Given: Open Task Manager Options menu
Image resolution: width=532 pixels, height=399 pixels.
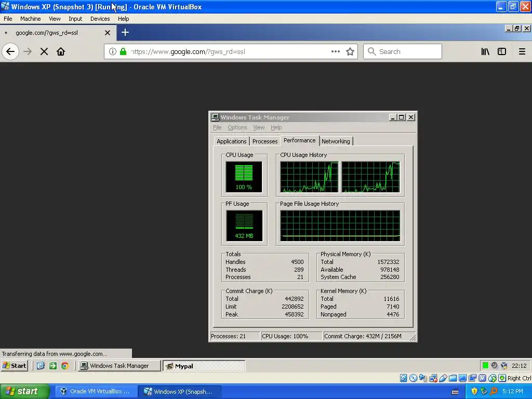Looking at the screenshot, I should click(237, 127).
